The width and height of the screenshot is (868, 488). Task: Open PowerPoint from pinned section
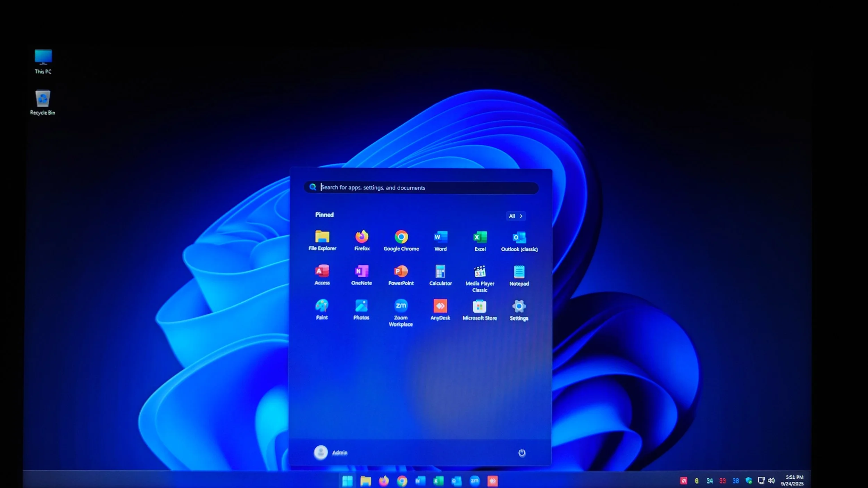tap(401, 271)
